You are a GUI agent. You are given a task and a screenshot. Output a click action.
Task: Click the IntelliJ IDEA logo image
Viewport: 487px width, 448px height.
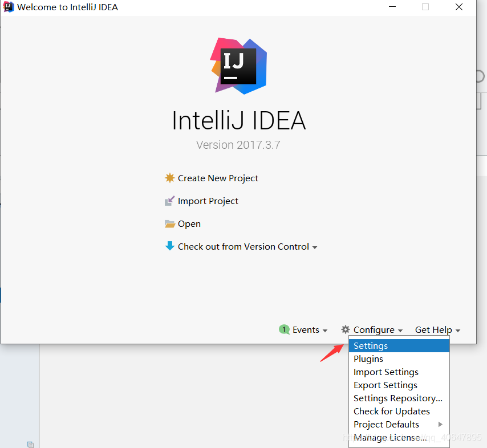(238, 66)
